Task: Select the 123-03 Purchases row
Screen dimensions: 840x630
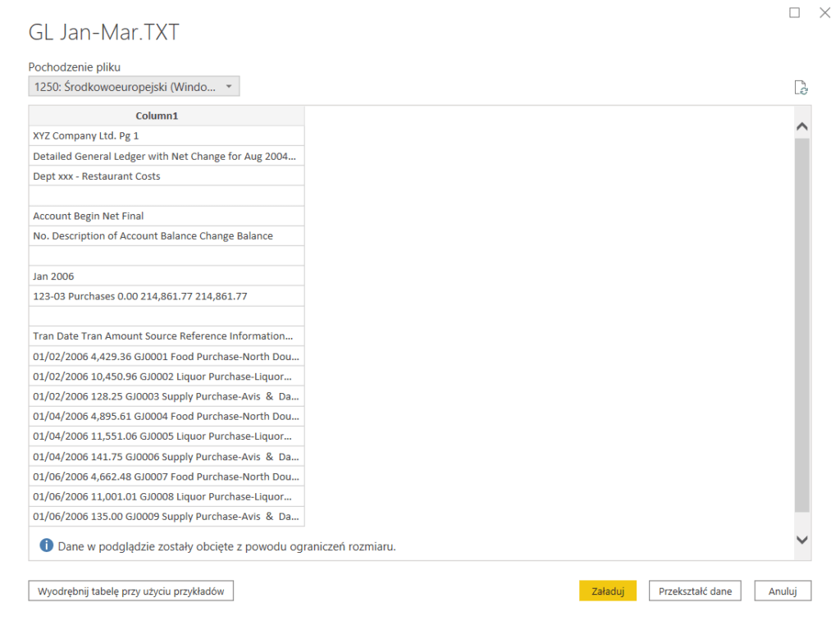Action: coord(167,296)
